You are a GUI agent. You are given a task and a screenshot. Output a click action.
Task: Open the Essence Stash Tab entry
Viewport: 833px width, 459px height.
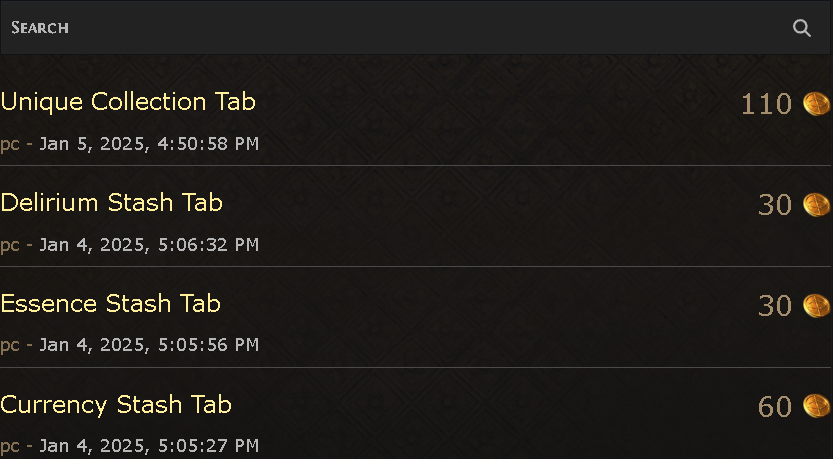110,304
